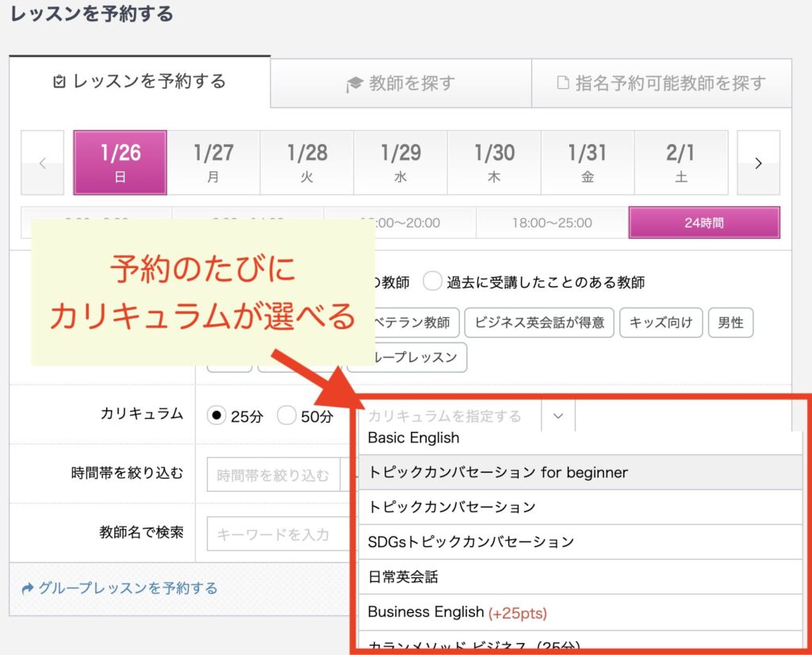Click the clipboard icon in レッスンを予約する tab
812x655 pixels.
(59, 82)
